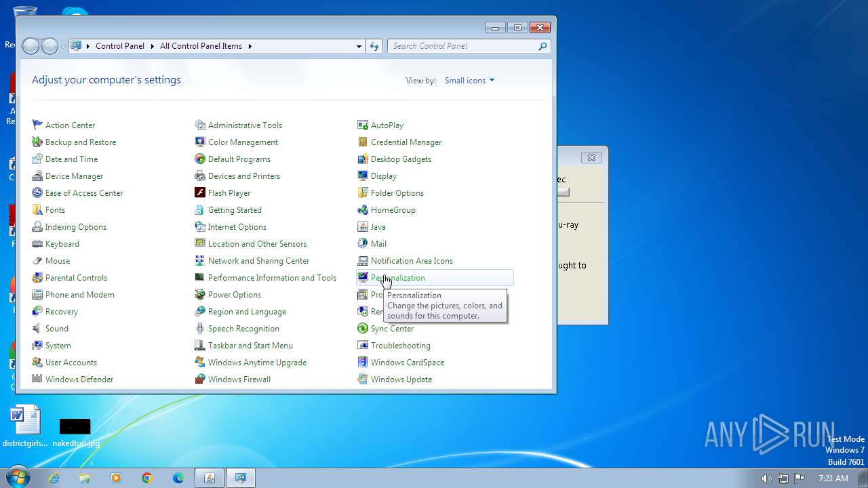Open Windows CardSpace link
This screenshot has height=488, width=868.
click(x=408, y=362)
